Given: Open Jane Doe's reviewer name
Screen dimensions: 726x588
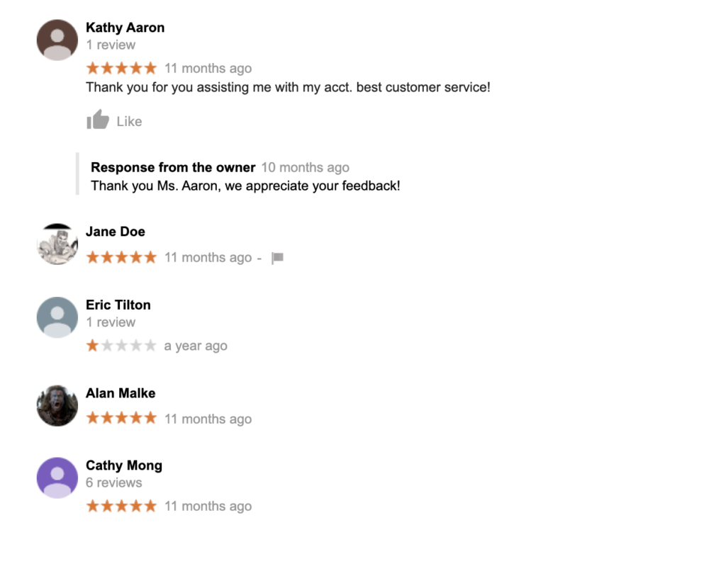Looking at the screenshot, I should [x=116, y=232].
